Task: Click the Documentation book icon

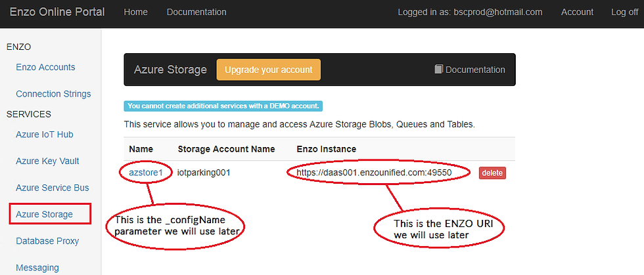Action: (439, 70)
